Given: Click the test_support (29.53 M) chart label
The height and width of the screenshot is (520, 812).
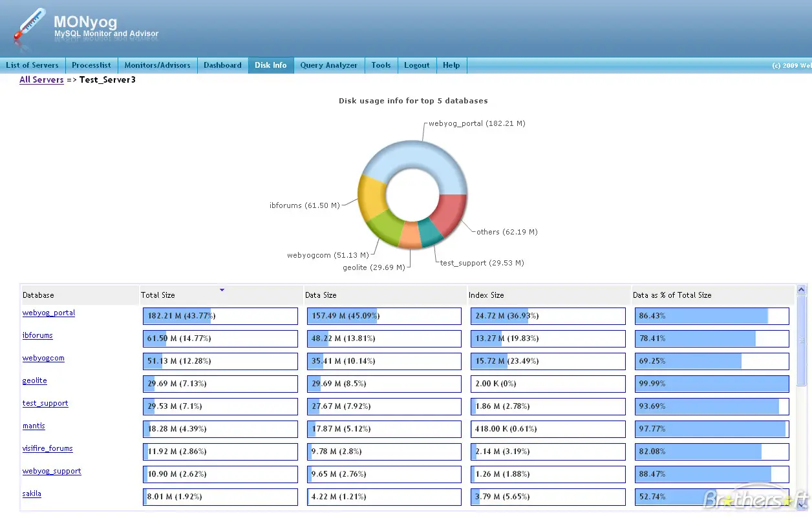Looking at the screenshot, I should click(482, 263).
